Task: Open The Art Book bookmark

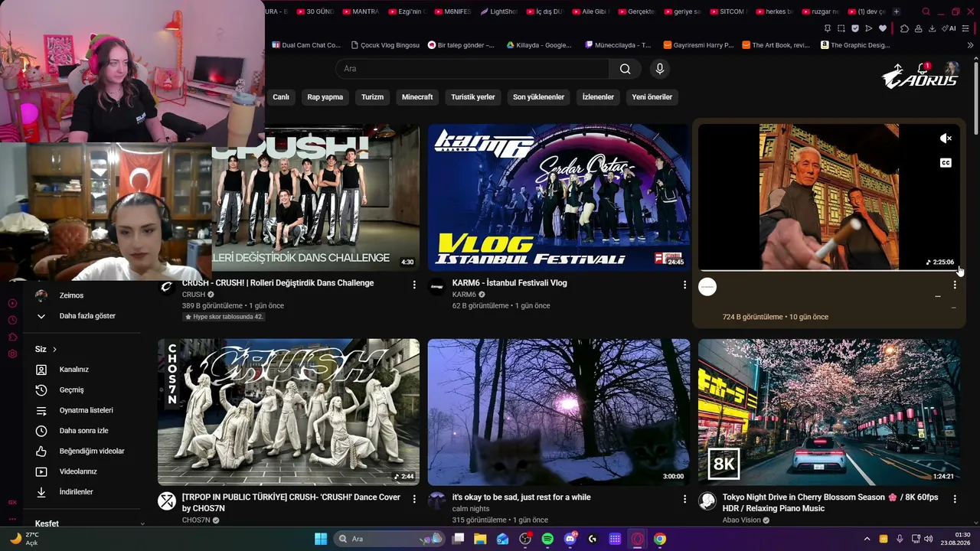Action: coord(776,45)
